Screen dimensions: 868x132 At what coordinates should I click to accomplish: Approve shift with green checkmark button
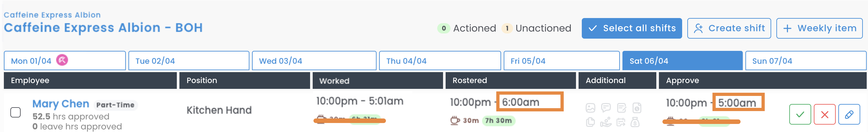point(800,115)
